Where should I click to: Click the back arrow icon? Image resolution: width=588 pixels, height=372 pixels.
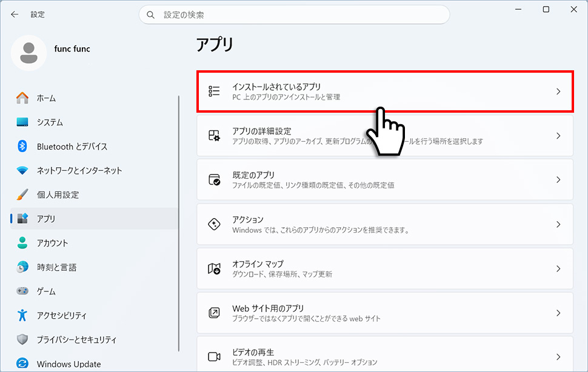pos(15,14)
